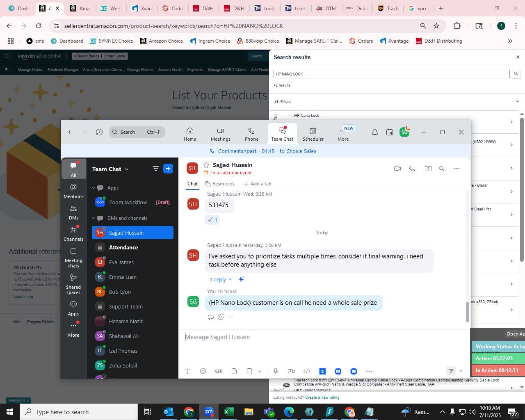Open text formatting option in composer

click(187, 371)
